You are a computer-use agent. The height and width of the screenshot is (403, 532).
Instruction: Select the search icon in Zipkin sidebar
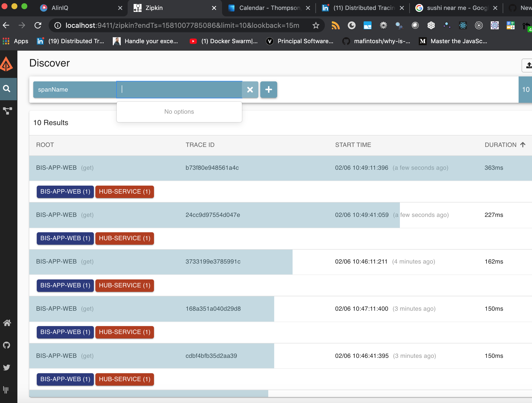pos(7,89)
